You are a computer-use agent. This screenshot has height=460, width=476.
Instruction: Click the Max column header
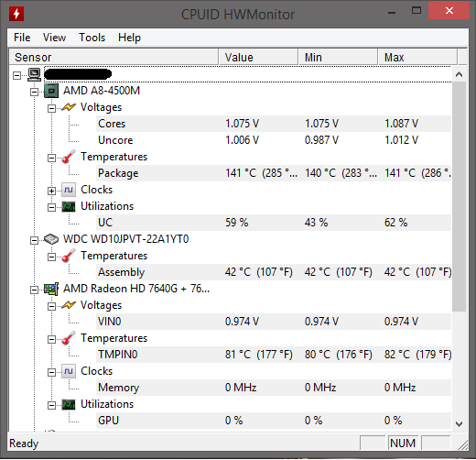coord(417,57)
